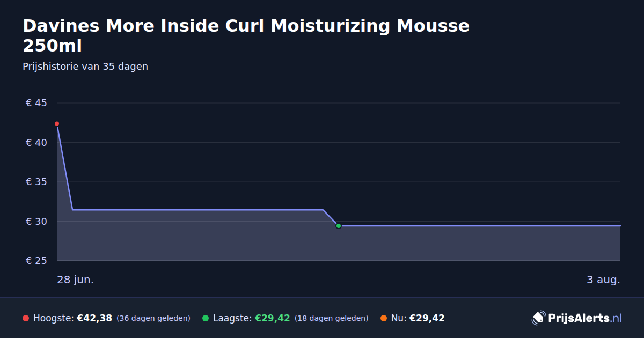
Task: Click the Davines Mousse product title
Action: tap(246, 35)
